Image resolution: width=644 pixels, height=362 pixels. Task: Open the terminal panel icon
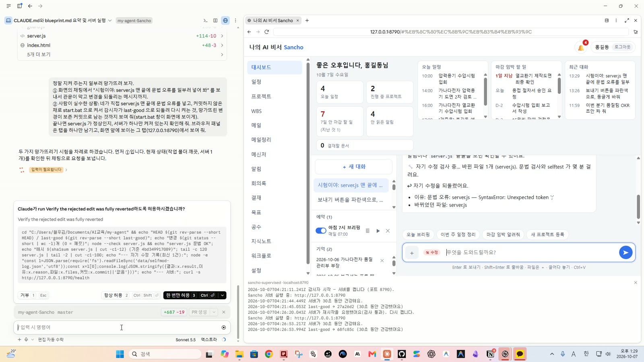pos(205,21)
